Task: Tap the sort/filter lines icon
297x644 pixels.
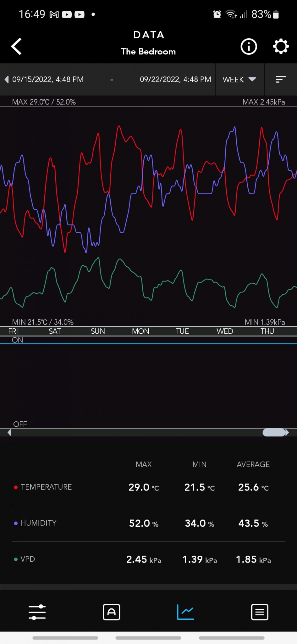Action: click(x=281, y=80)
